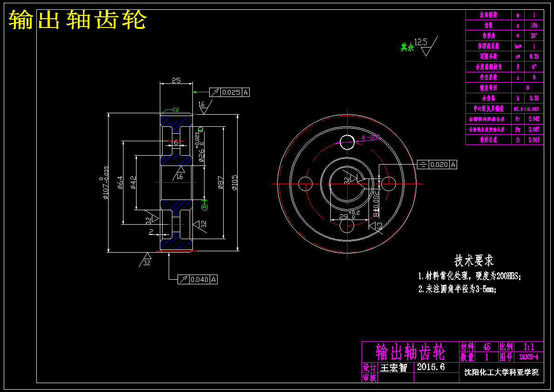Click the green 其余 surface finish note
Screen dimensions: 554x392
pos(407,47)
